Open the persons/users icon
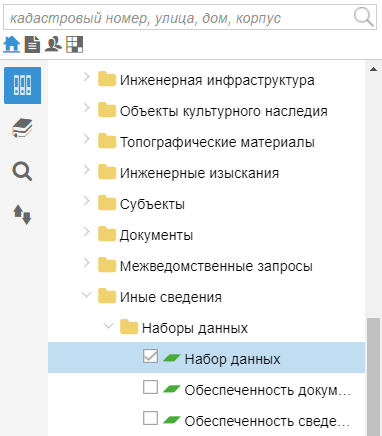This screenshot has height=436, width=382. (53, 44)
